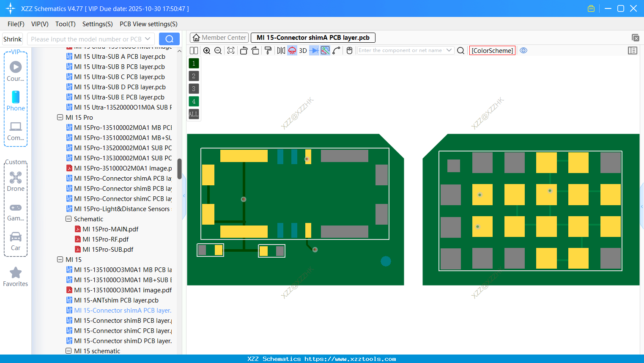644x363 pixels.
Task: Show PCB layer 1
Action: click(x=194, y=63)
